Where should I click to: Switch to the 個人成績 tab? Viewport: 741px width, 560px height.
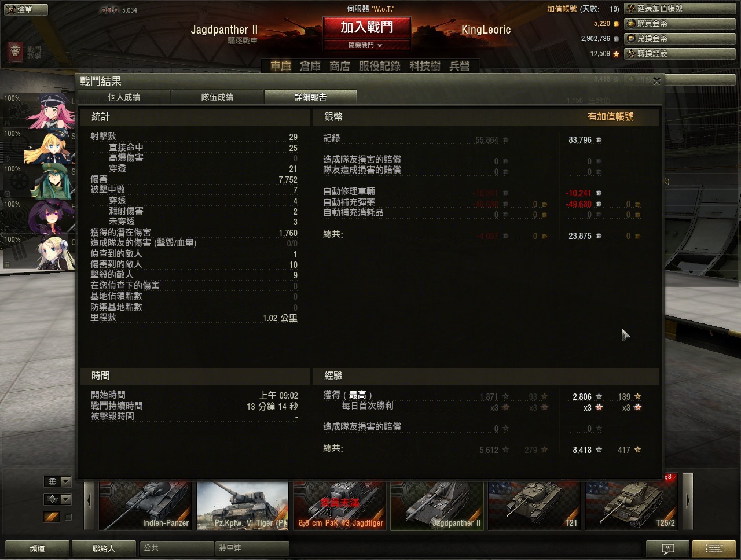click(124, 97)
